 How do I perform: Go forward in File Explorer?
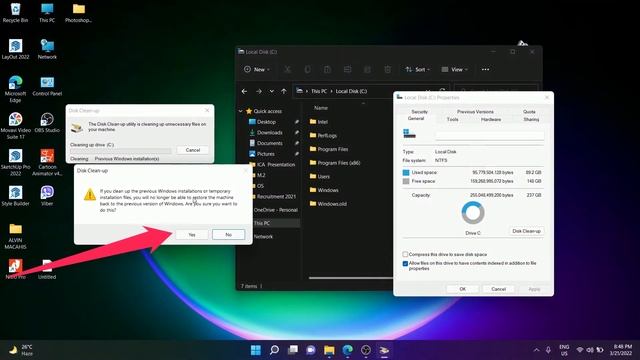point(259,91)
